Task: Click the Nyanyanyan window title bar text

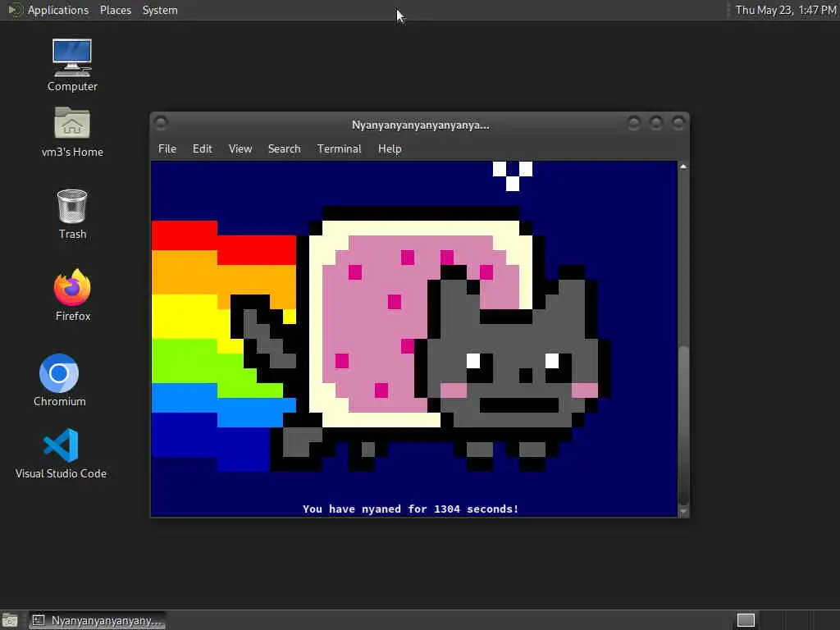Action: click(421, 125)
